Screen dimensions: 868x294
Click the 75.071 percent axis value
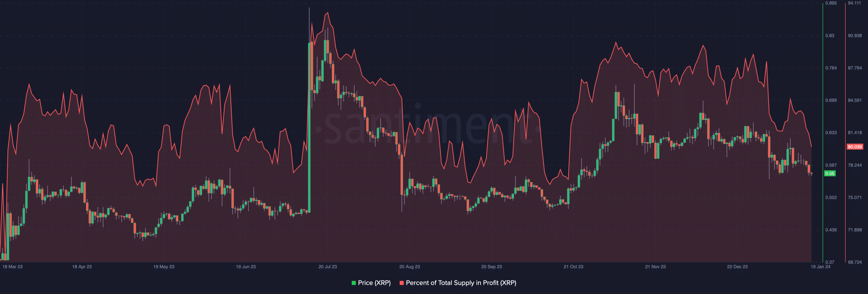(x=854, y=197)
